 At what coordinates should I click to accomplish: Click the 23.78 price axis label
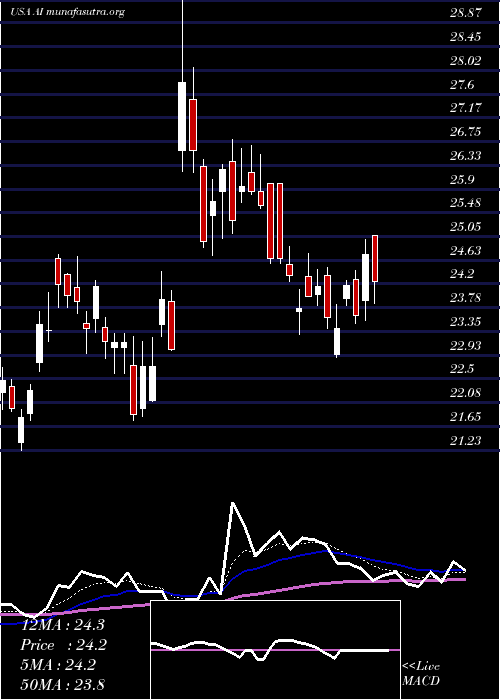tap(466, 298)
